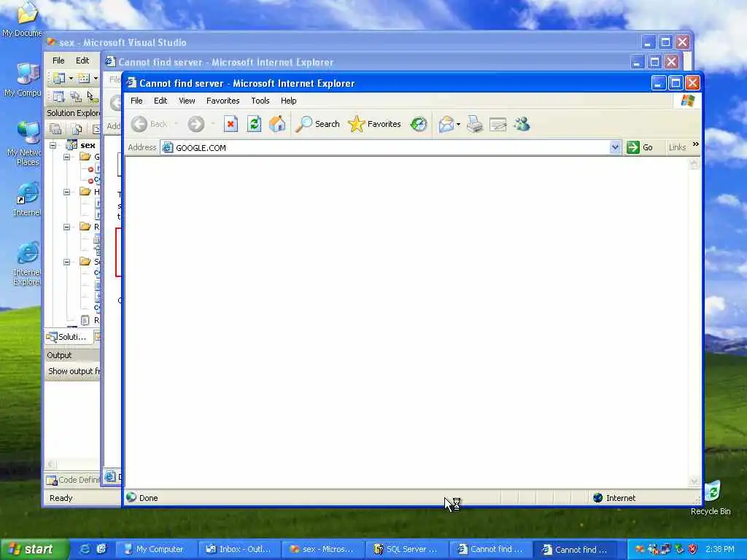Image resolution: width=747 pixels, height=560 pixels.
Task: Click Solution Explorer Properties toolbar icon
Action: (x=55, y=128)
